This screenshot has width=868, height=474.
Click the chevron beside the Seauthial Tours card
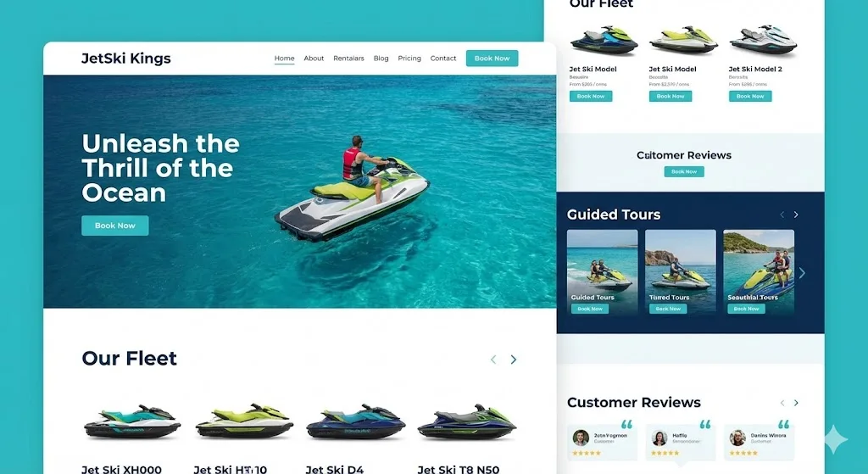[802, 272]
